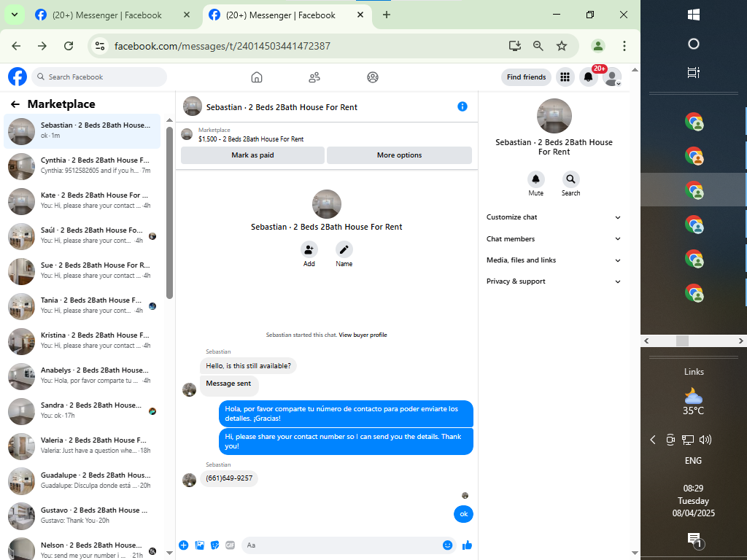Go to the Home feed icon
Image resolution: width=747 pixels, height=560 pixels.
pos(257,77)
